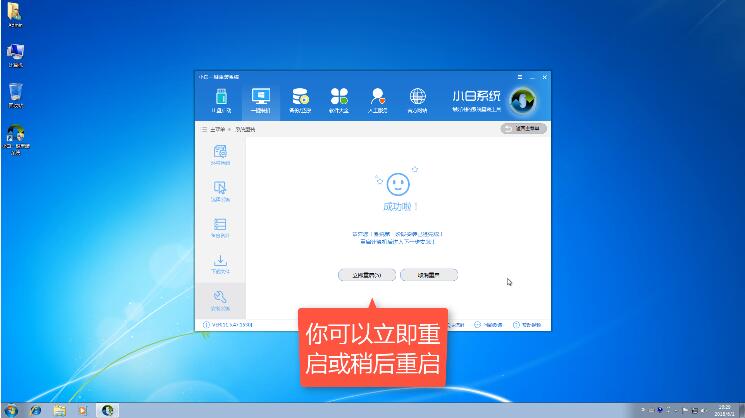Select the sidebar download file icon
The image size is (745, 418).
point(220,264)
